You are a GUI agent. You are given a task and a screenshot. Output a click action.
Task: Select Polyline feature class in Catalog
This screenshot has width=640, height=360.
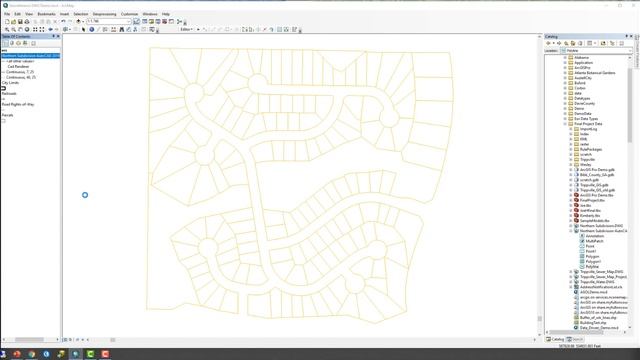coord(592,267)
